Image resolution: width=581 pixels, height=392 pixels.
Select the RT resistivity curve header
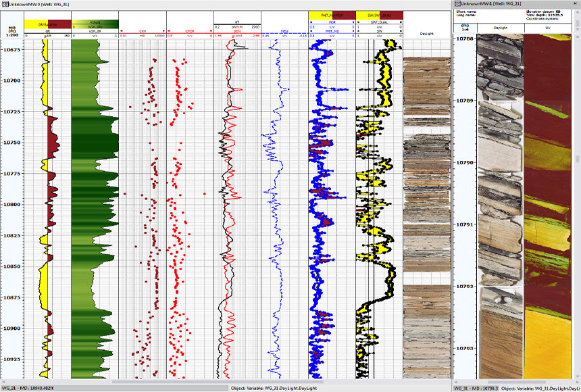(x=237, y=22)
